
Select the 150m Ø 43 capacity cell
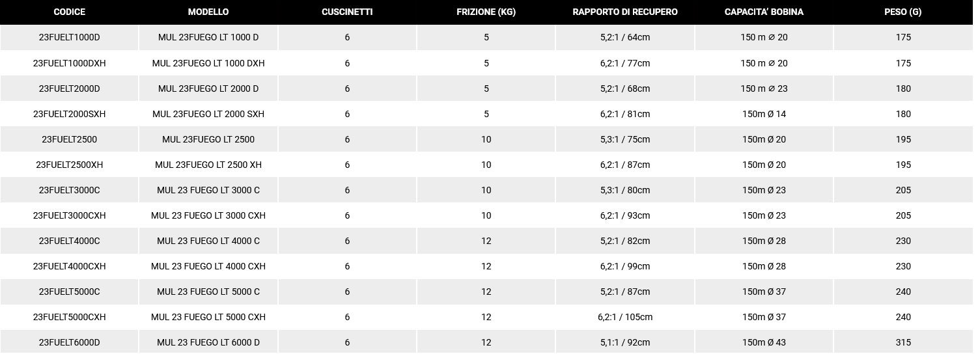tap(764, 342)
